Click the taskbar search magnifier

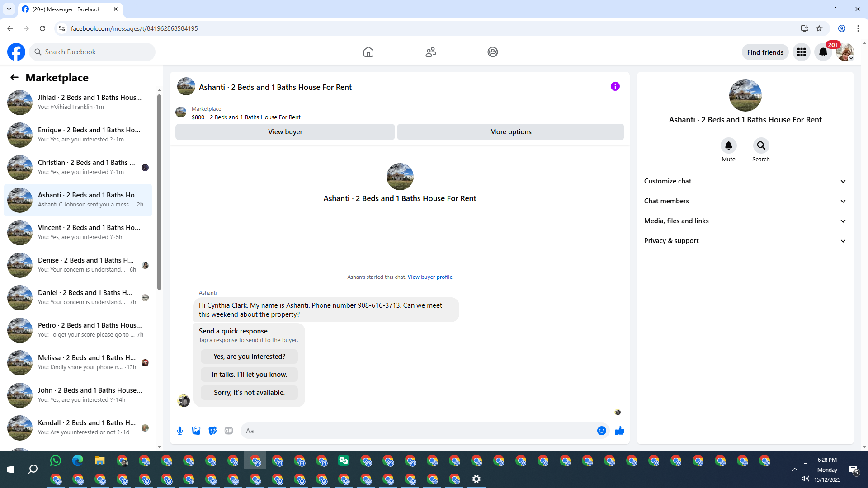tap(33, 470)
